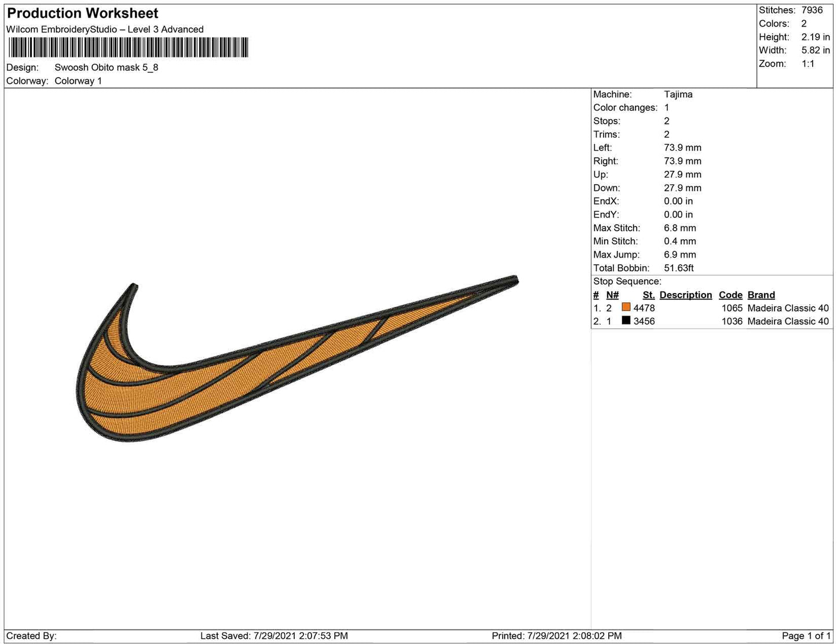The image size is (837, 644).
Task: Click the "Trims:" label
Action: click(x=606, y=134)
